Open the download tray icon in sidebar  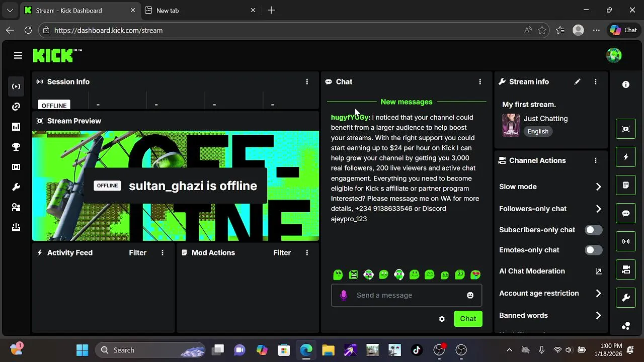[16, 227]
